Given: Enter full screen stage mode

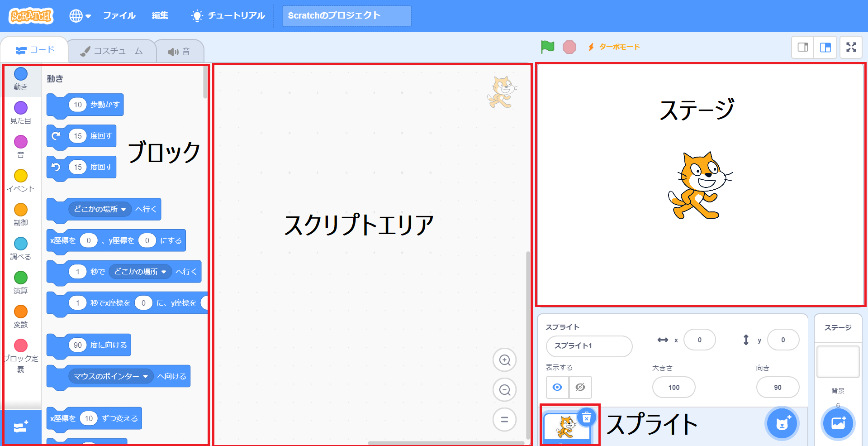Looking at the screenshot, I should (851, 47).
